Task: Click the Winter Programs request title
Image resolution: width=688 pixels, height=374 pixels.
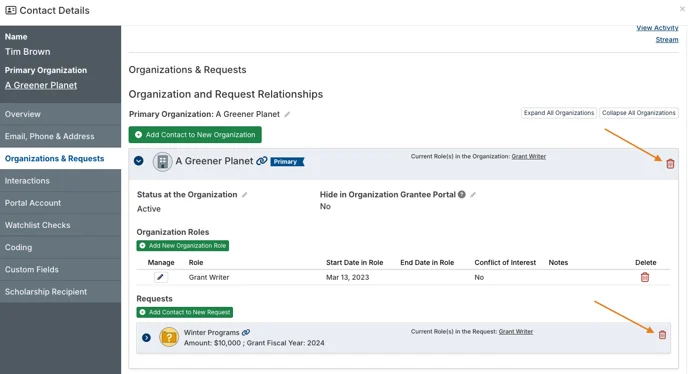Action: pyautogui.click(x=211, y=332)
